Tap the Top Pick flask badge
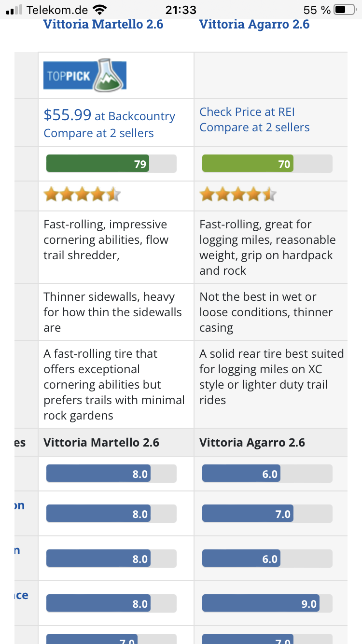 85,75
